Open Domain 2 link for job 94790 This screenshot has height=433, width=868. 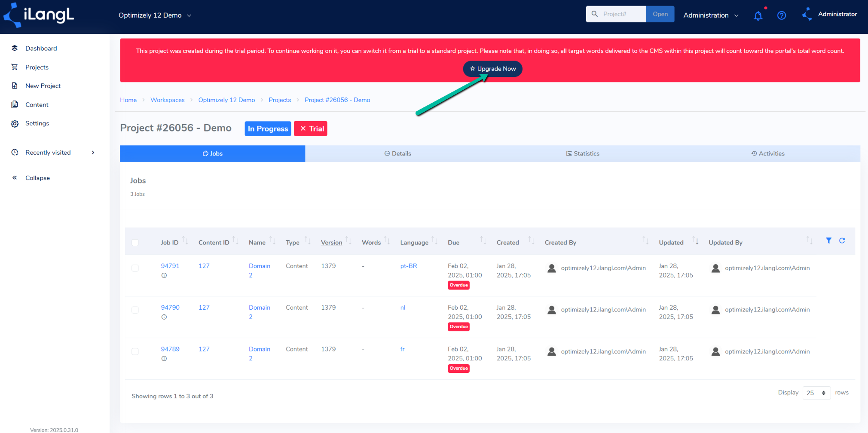click(260, 312)
